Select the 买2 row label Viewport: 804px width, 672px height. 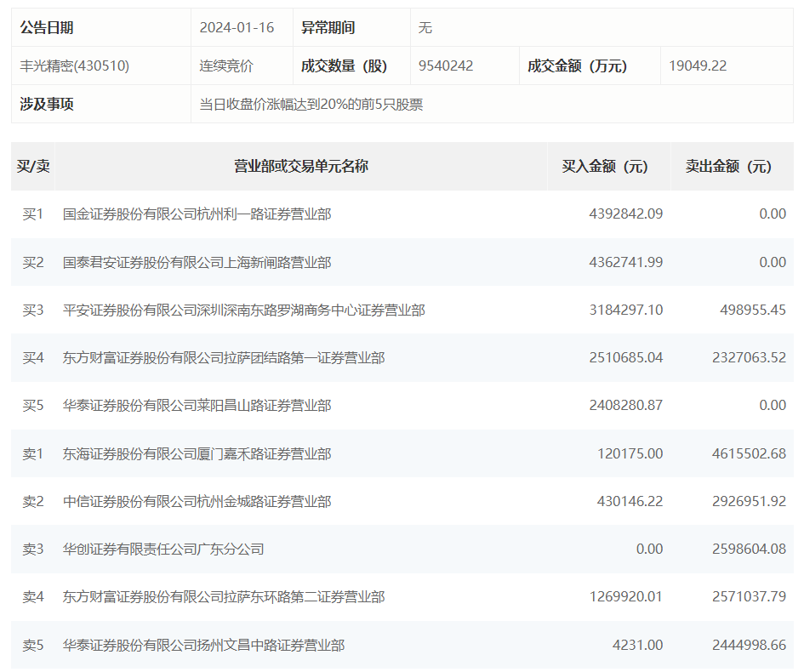(x=33, y=263)
